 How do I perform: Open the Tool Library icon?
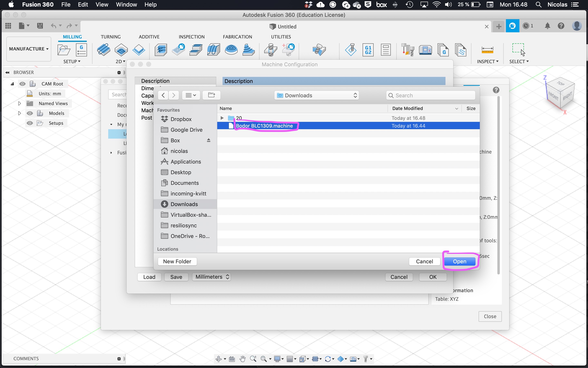tap(408, 50)
